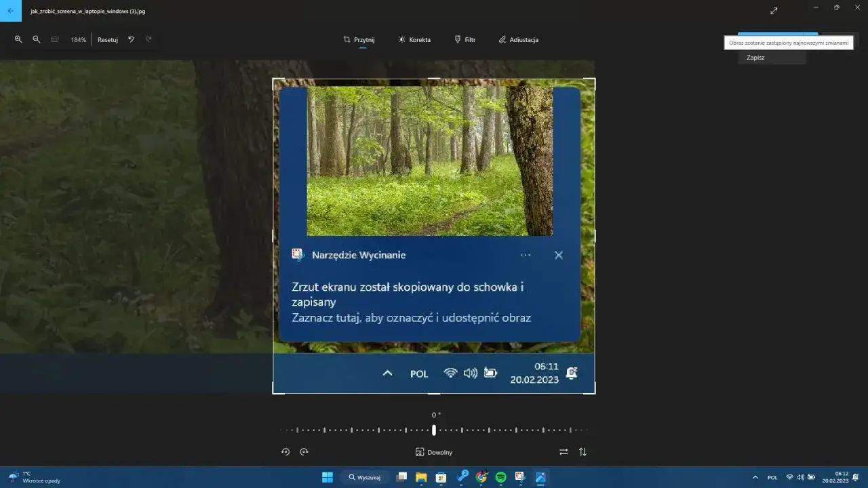Screen dimensions: 868x488
Task: Flip the image vertically
Action: coord(583,451)
